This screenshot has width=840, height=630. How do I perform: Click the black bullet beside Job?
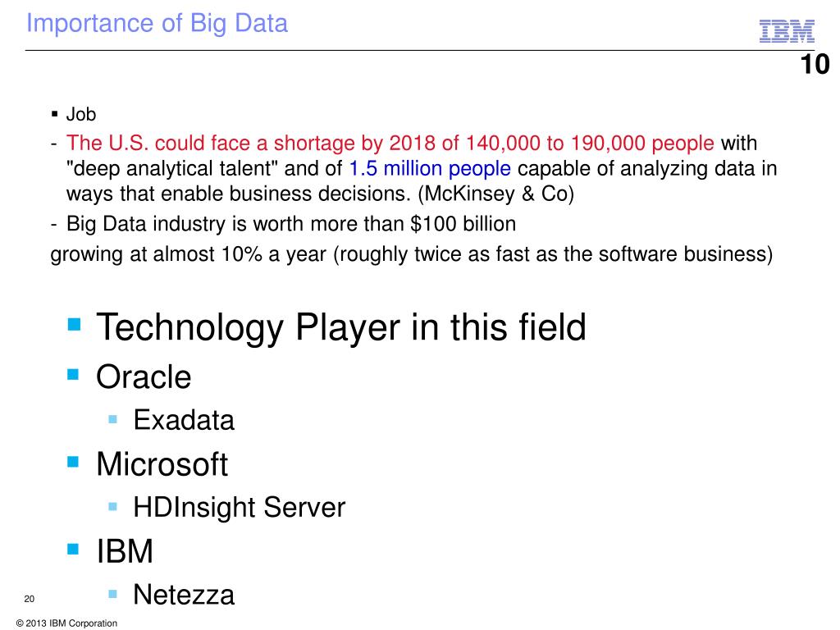(55, 113)
